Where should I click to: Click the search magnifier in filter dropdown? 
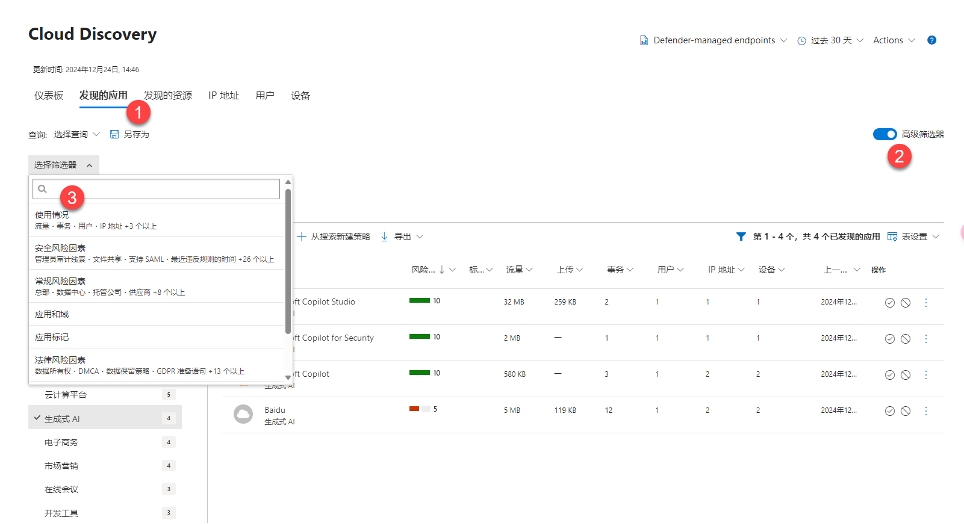42,189
